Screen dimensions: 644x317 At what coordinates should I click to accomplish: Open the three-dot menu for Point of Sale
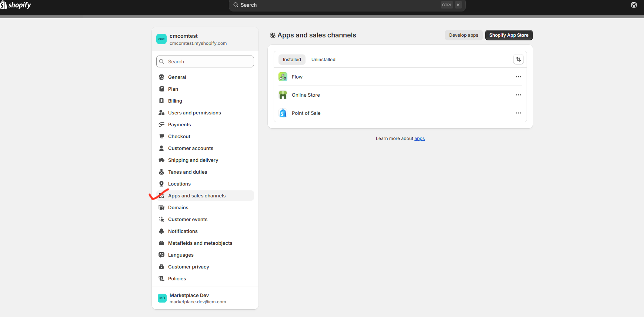coord(518,113)
